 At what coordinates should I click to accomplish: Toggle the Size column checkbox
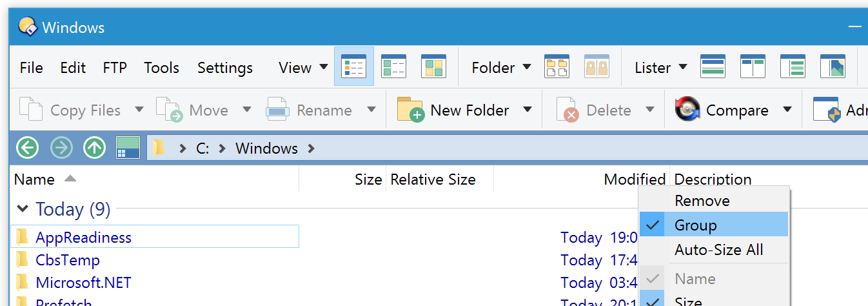[x=653, y=301]
